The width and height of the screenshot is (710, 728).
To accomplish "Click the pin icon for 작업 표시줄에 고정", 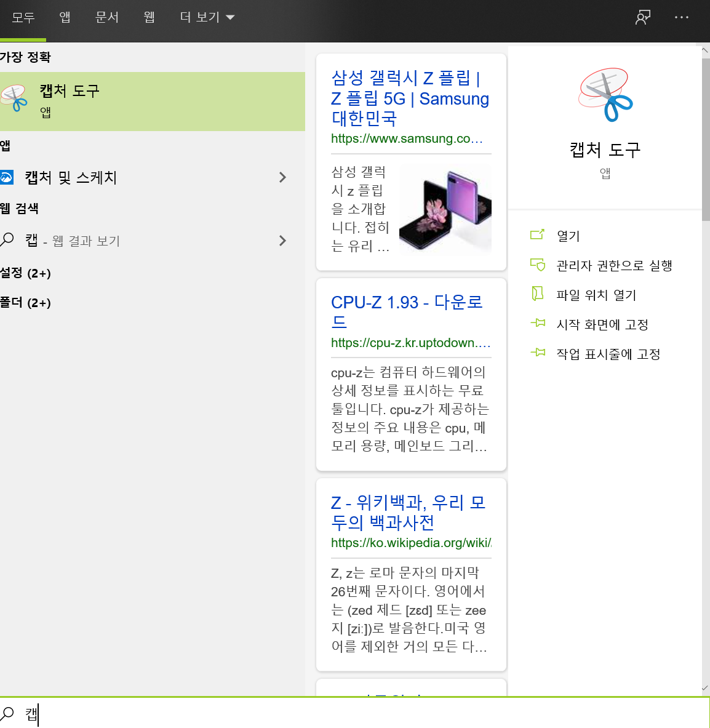I will point(538,353).
